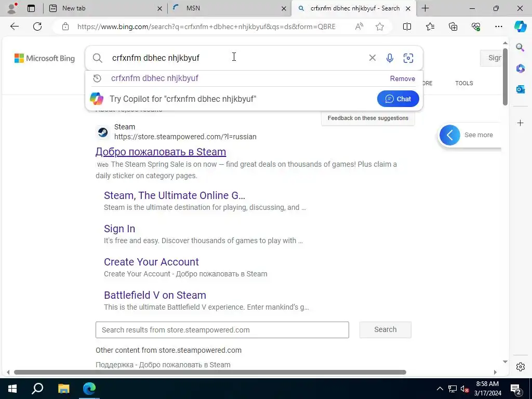The width and height of the screenshot is (532, 399).
Task: Click the Search button beside the site search field
Action: point(385,329)
